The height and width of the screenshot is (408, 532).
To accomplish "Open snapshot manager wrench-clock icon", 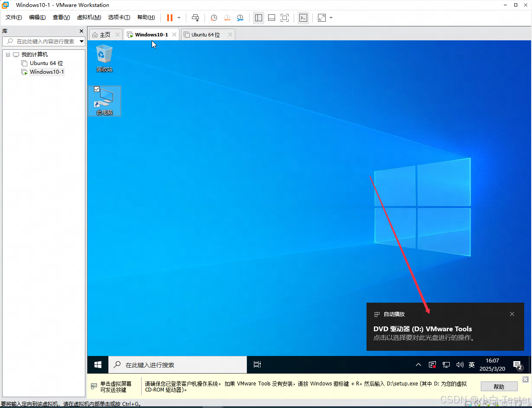I will 240,18.
